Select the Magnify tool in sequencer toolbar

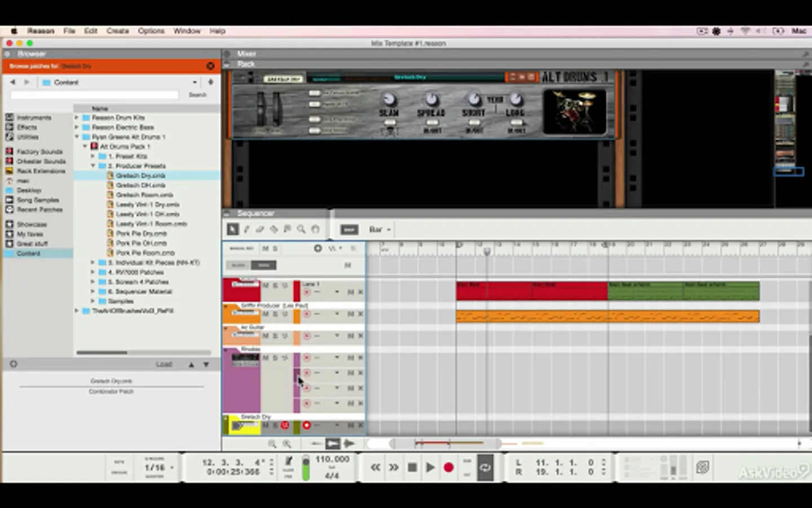tap(301, 229)
